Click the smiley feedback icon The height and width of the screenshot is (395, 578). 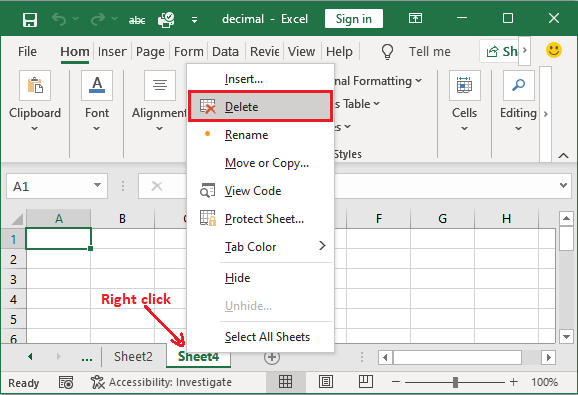click(x=554, y=50)
